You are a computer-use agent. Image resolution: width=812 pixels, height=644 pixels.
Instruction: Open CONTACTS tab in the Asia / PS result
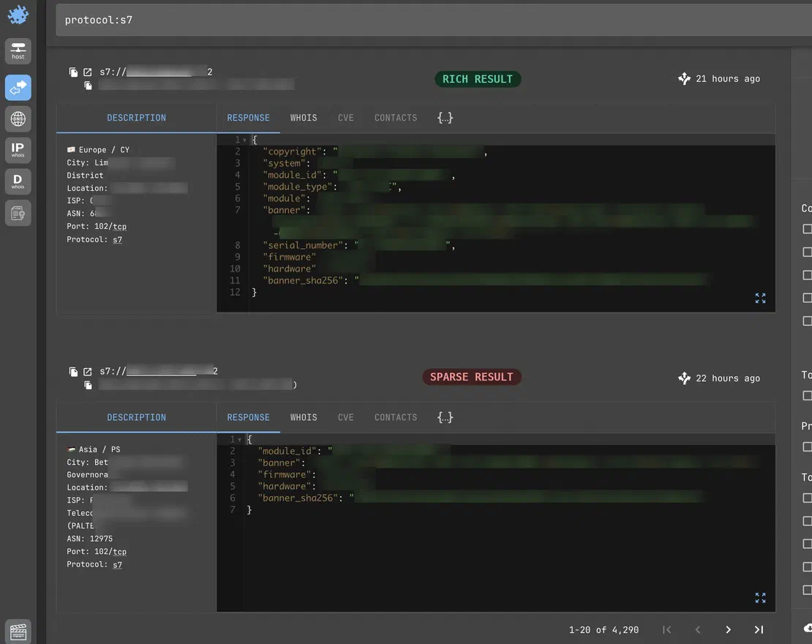(396, 417)
